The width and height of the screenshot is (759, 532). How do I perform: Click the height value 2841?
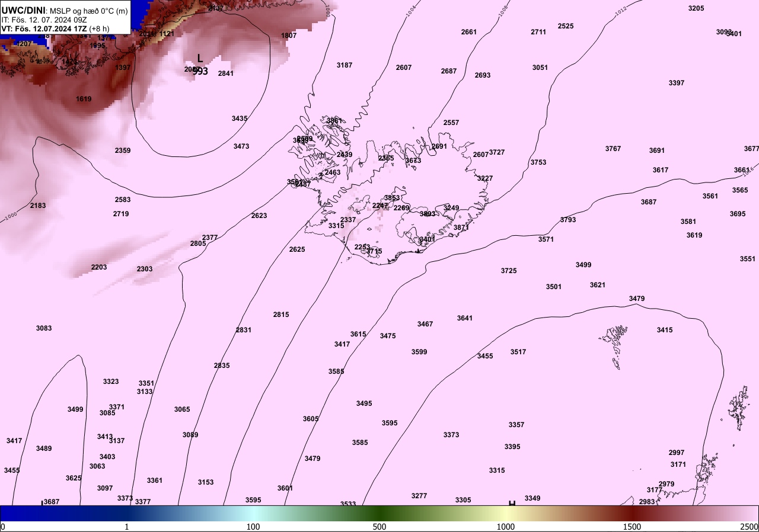pos(226,73)
